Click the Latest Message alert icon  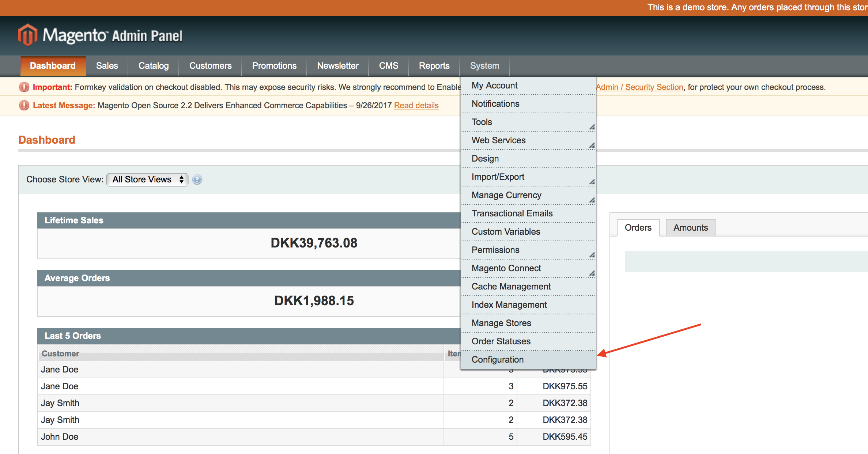pyautogui.click(x=24, y=105)
